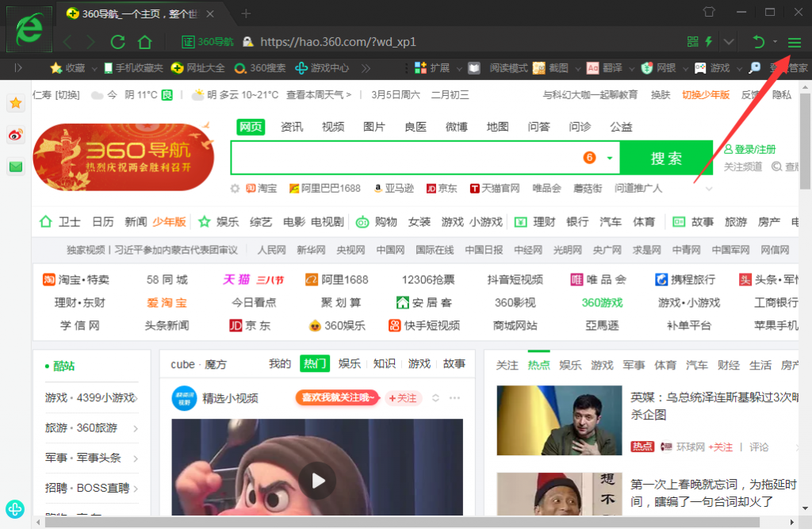The width and height of the screenshot is (812, 529).
Task: Click the gear icon beside 淘宝 quick links
Action: point(235,189)
